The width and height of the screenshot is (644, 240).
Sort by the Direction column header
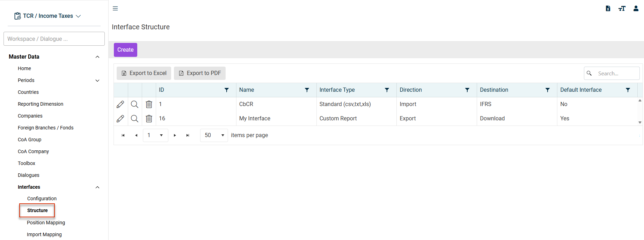[x=411, y=90]
